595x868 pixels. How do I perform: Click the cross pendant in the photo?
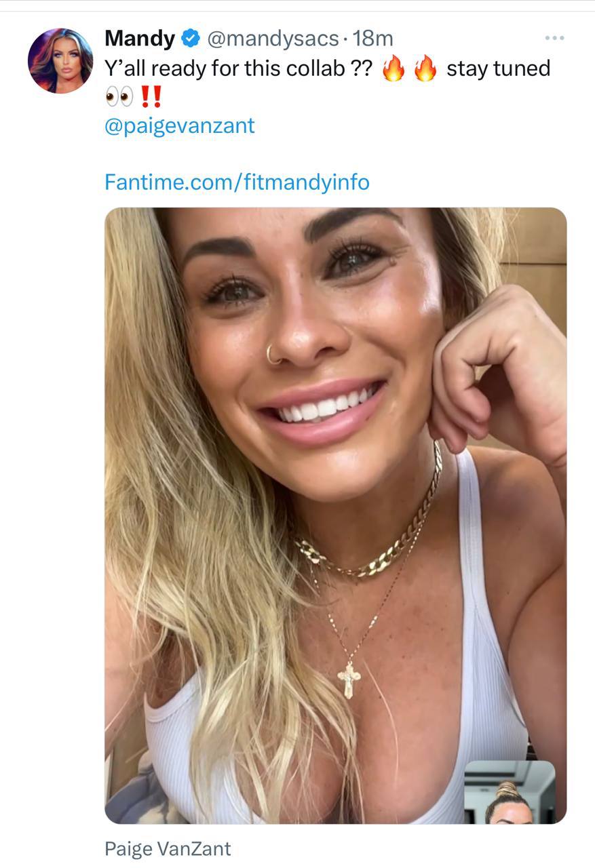pos(349,678)
